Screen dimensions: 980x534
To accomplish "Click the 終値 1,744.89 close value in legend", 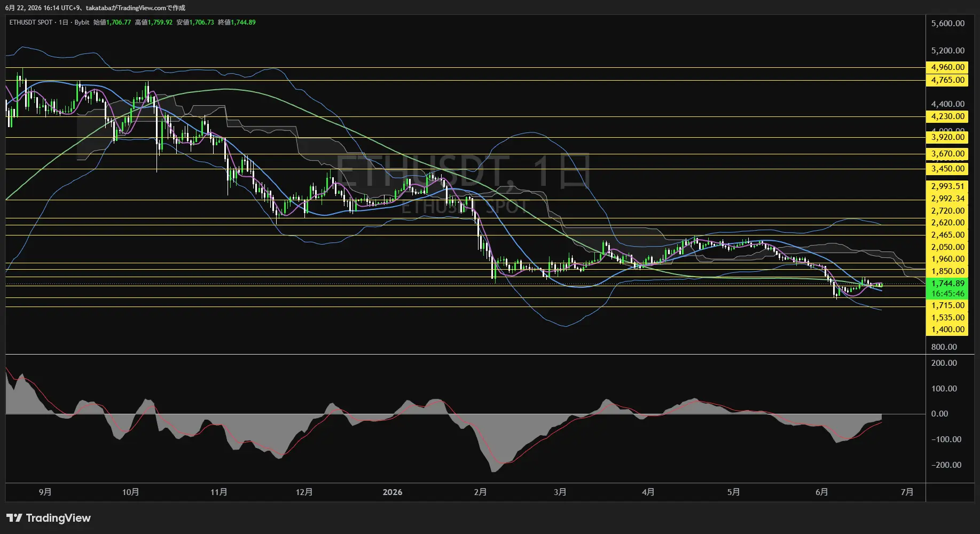I will point(237,22).
